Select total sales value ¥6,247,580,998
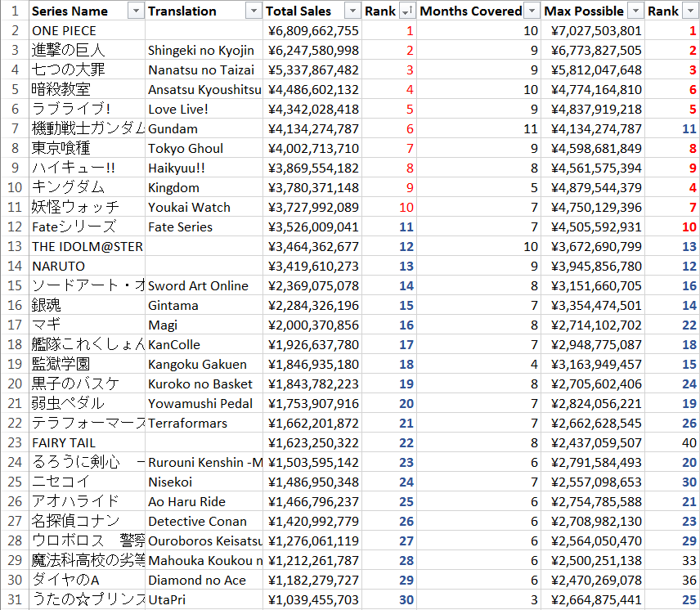 point(312,51)
